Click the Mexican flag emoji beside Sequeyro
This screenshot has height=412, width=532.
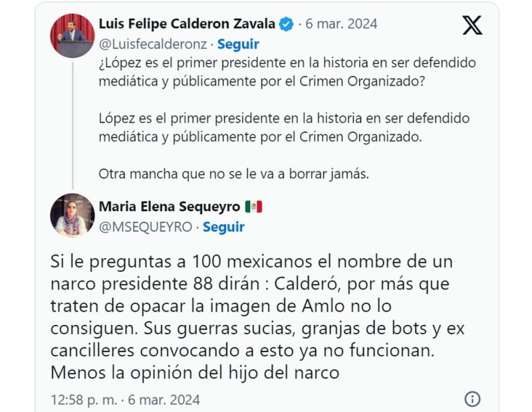pyautogui.click(x=254, y=207)
